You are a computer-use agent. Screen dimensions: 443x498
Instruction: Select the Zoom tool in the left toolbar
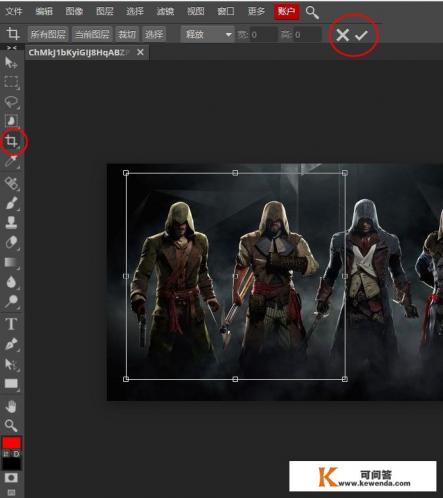coord(11,426)
